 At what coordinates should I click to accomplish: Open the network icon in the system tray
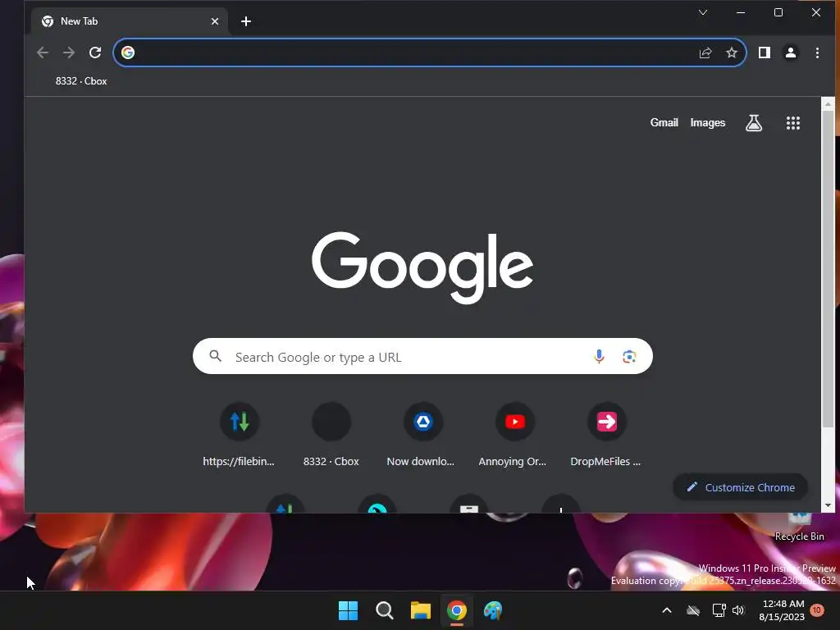[x=719, y=610]
